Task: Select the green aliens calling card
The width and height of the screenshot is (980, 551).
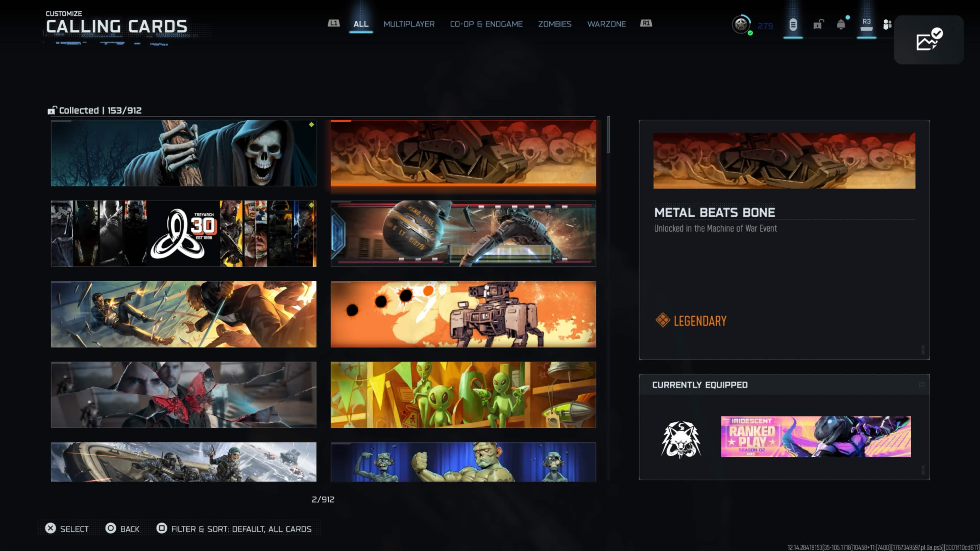Action: (x=463, y=395)
